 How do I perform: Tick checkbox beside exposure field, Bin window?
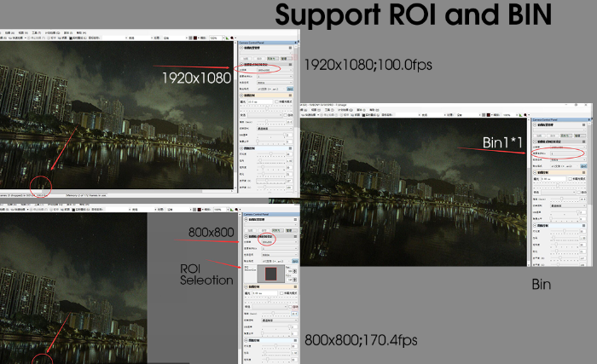(570, 179)
